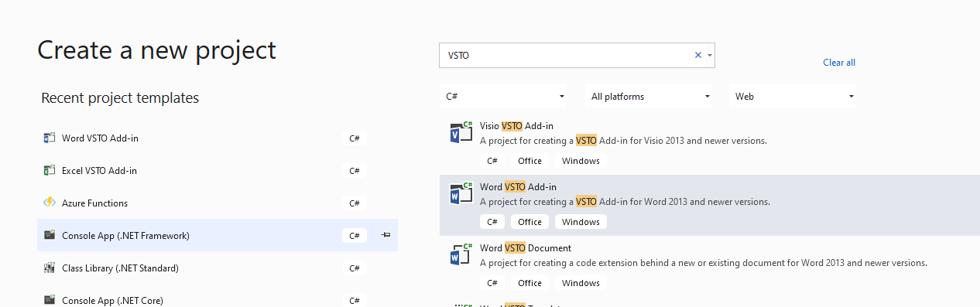
Task: Select Azure Functions from recent templates
Action: point(218,203)
